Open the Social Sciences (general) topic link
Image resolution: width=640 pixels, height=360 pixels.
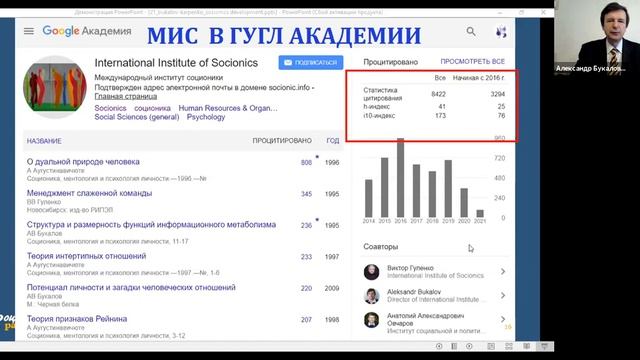[x=137, y=117]
